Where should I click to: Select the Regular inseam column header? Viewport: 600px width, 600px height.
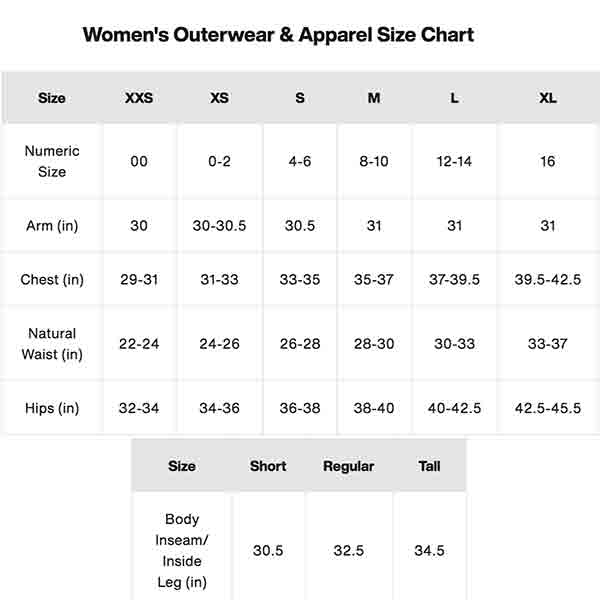pyautogui.click(x=348, y=466)
